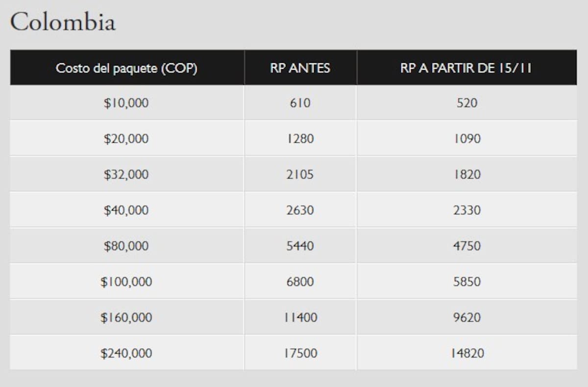Click the Colombia heading
The height and width of the screenshot is (387, 588).
click(x=63, y=22)
